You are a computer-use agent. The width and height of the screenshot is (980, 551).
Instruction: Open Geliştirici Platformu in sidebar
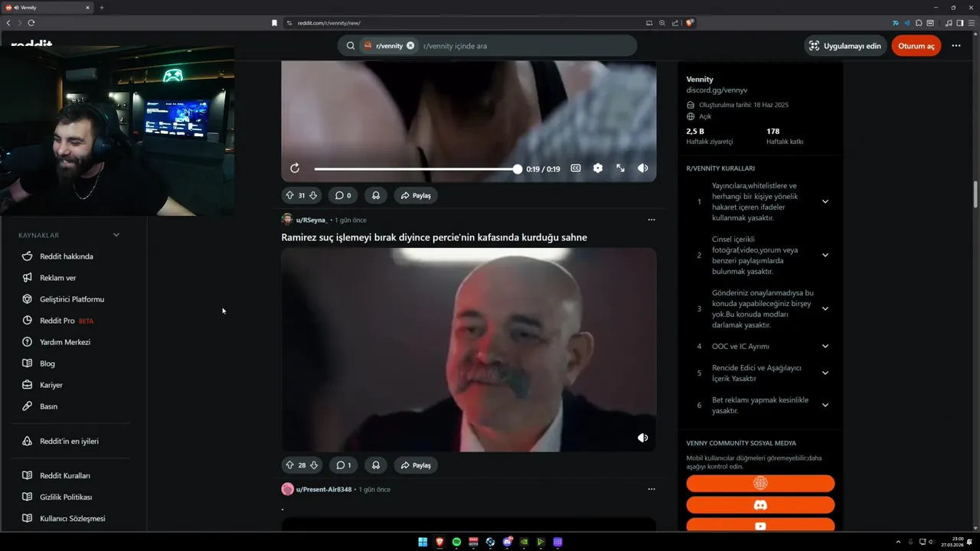pos(70,299)
